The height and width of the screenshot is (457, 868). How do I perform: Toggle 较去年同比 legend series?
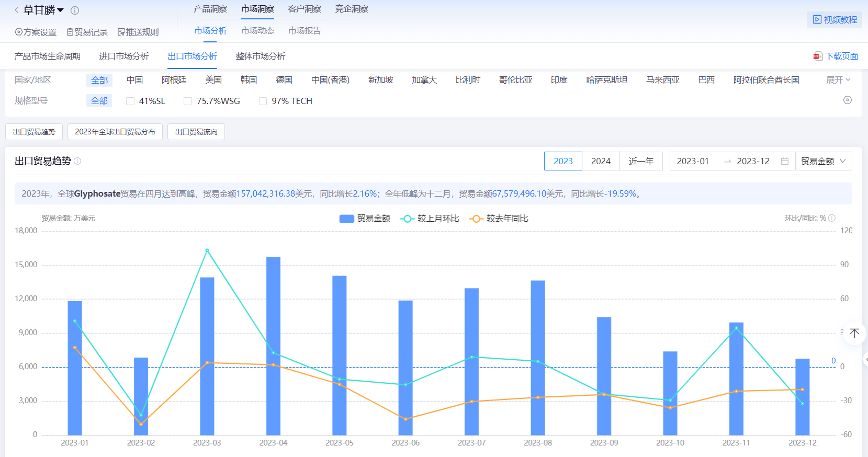coord(499,219)
